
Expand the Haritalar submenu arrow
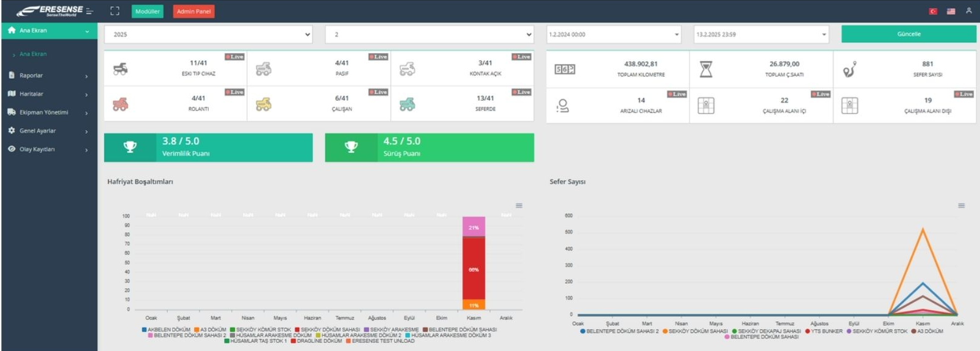point(87,95)
